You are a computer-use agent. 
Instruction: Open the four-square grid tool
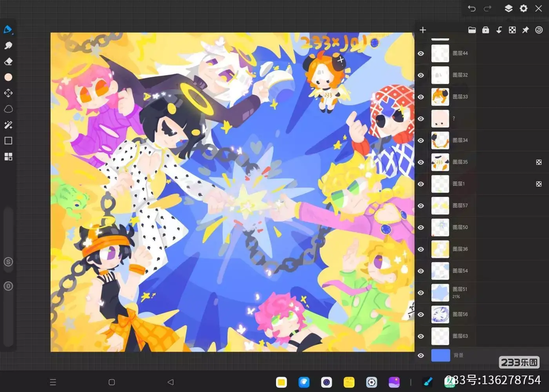[8, 157]
